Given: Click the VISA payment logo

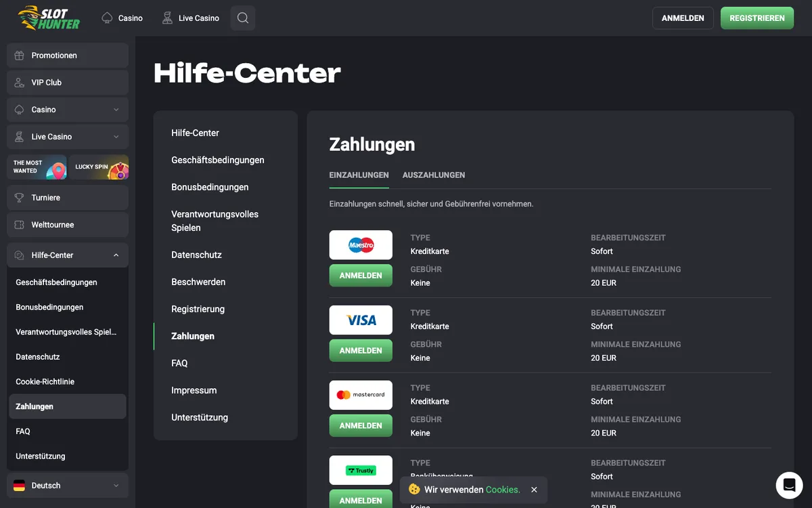Looking at the screenshot, I should point(361,320).
